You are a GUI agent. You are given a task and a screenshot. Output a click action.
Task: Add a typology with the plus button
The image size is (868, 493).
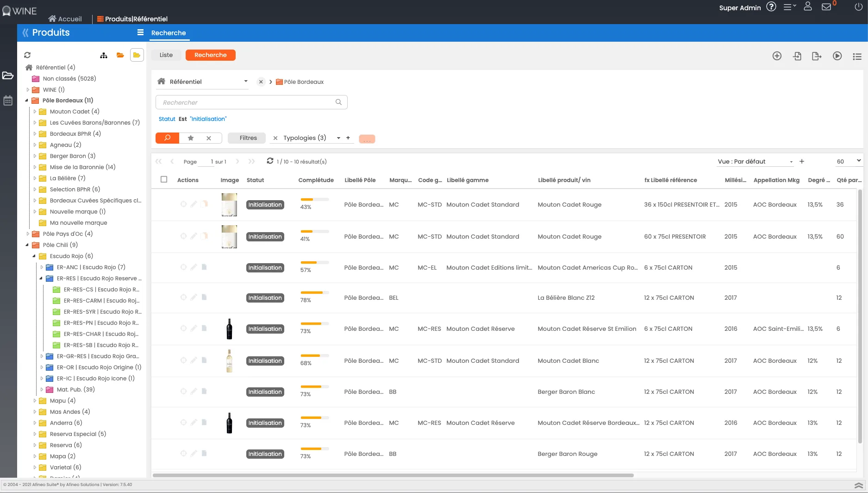point(348,138)
